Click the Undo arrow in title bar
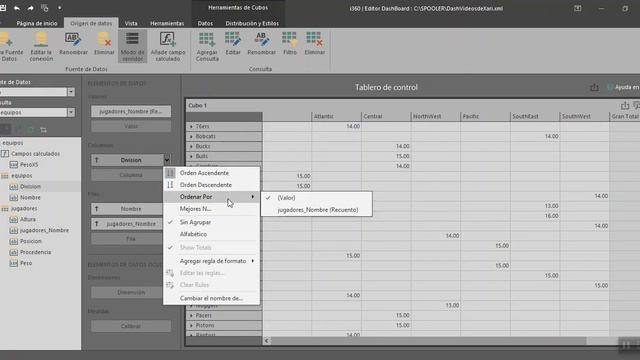The image size is (640, 360). [x=17, y=8]
